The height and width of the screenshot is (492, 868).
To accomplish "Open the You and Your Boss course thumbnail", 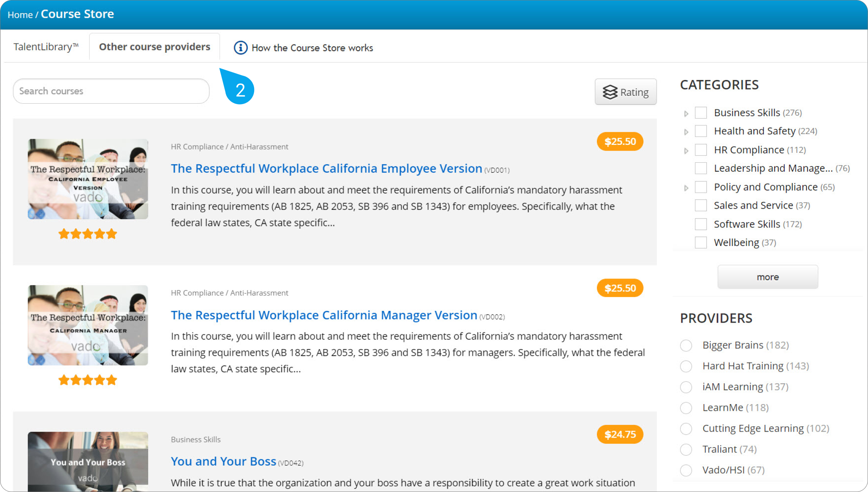I will coord(88,461).
